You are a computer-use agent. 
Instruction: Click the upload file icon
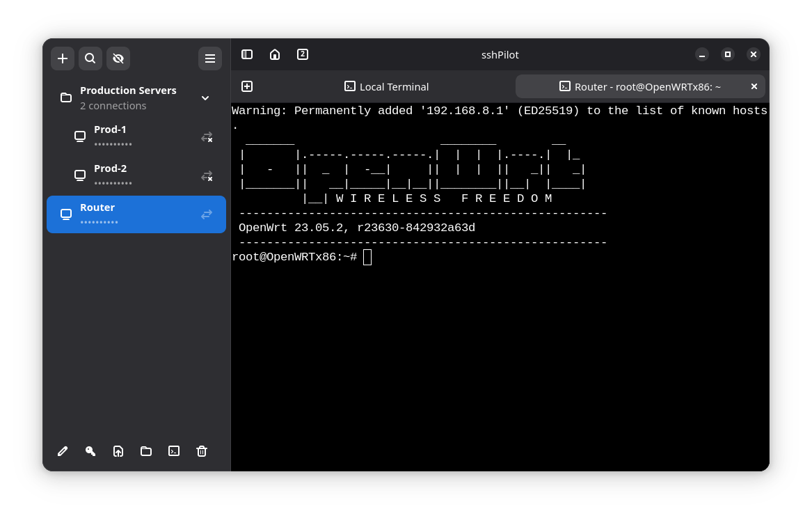pyautogui.click(x=118, y=451)
